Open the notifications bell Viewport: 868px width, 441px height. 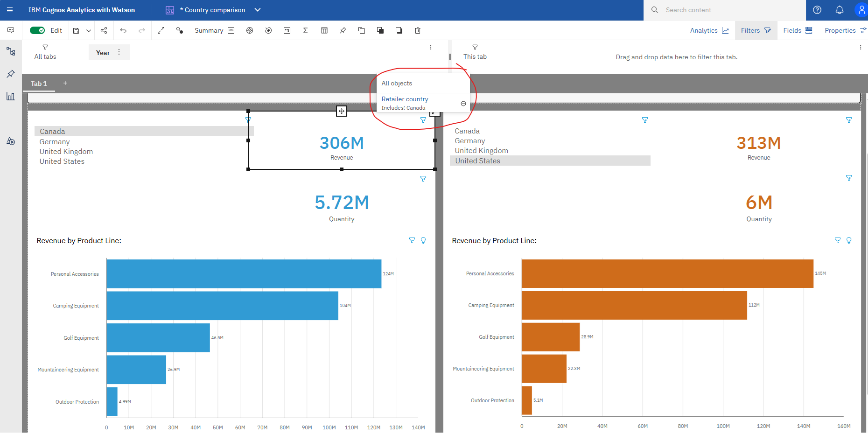click(840, 10)
